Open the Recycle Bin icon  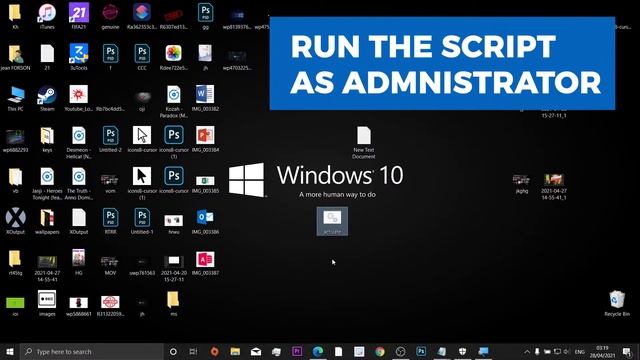coord(617,304)
